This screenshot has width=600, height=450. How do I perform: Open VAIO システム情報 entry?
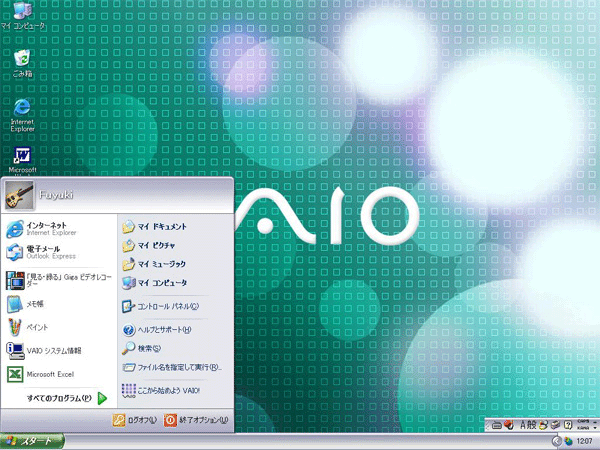[x=59, y=351]
